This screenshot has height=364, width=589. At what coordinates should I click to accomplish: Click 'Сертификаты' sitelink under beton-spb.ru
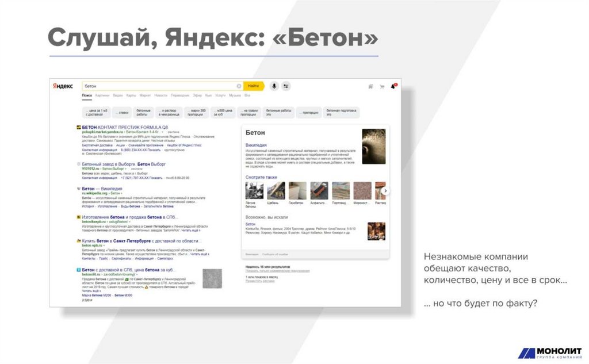[122, 258]
